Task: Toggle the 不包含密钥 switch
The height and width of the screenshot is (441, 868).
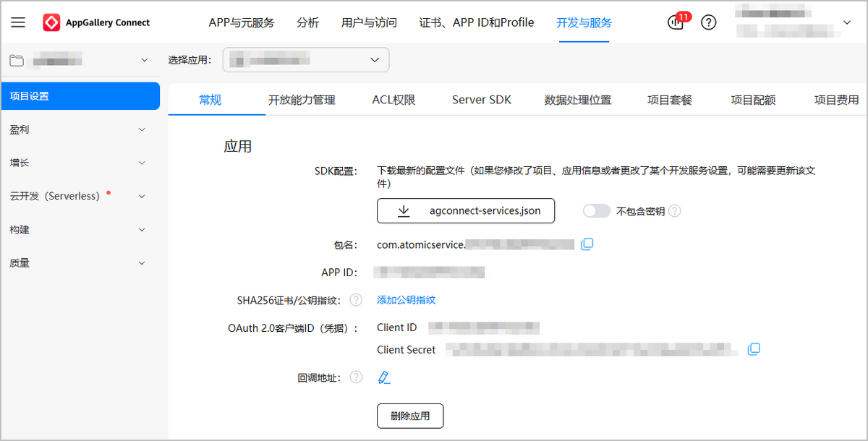Action: (597, 211)
